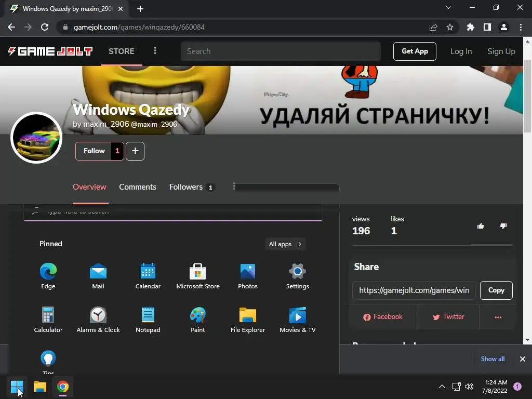The image size is (532, 399).
Task: Launch the Calculator app
Action: tap(48, 320)
